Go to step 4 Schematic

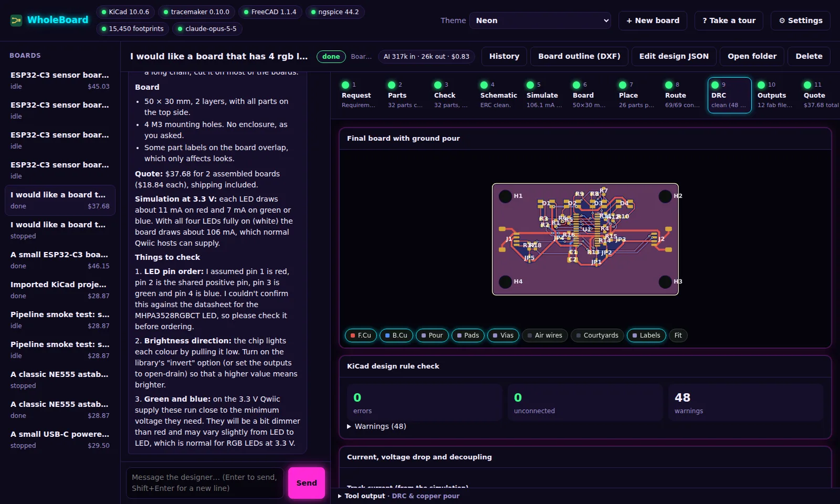(x=498, y=94)
